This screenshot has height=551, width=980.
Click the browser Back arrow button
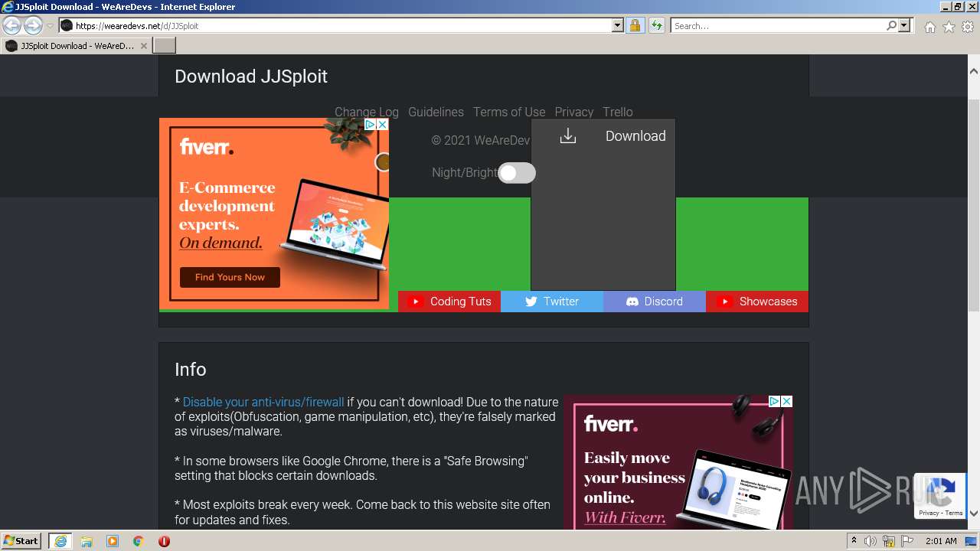(x=12, y=25)
